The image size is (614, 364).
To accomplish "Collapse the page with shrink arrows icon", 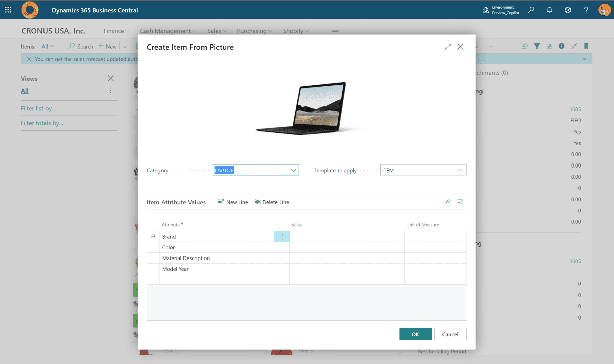I will pos(574,46).
